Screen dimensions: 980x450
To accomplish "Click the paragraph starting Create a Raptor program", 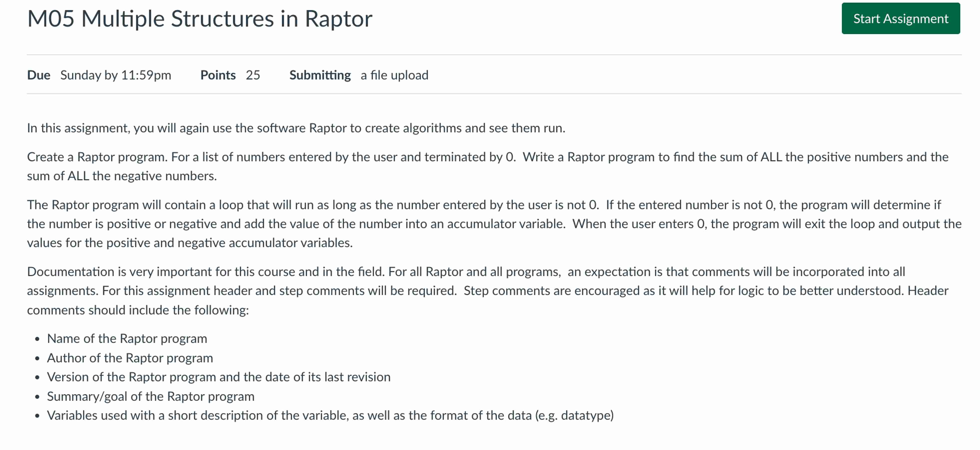I will 487,166.
